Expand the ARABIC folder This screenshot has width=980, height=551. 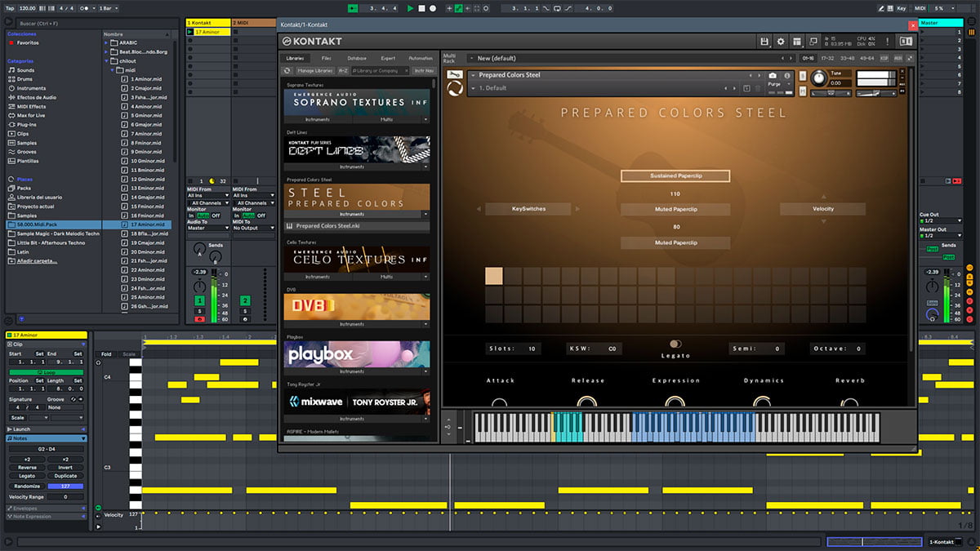tap(106, 42)
